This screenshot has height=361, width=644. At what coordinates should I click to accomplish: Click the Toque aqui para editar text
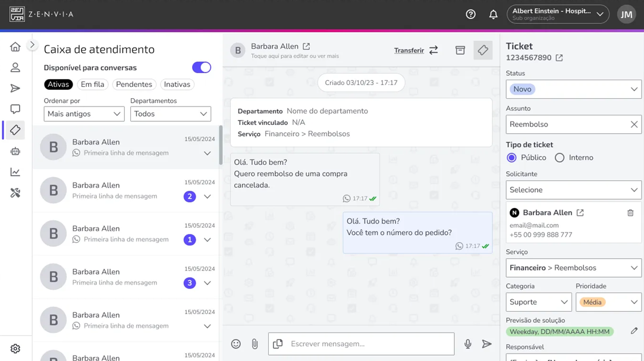[295, 56]
